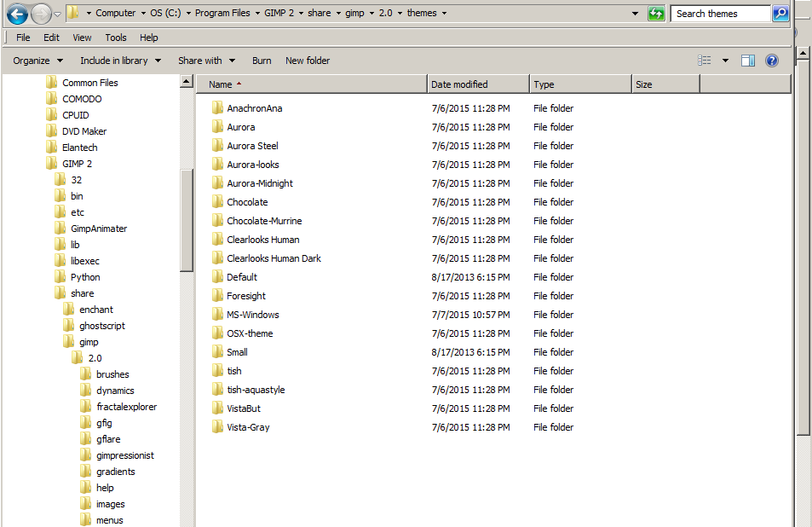Click Computer in the address breadcrumb

coord(116,13)
